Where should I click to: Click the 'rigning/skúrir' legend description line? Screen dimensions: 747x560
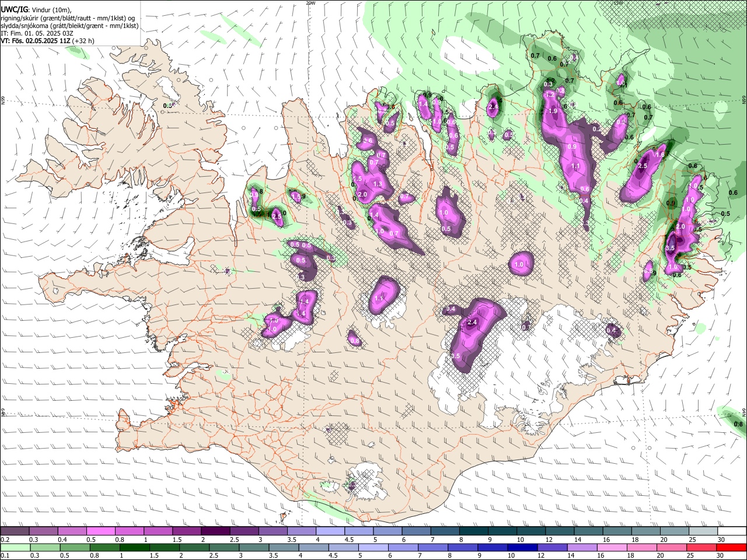point(68,17)
